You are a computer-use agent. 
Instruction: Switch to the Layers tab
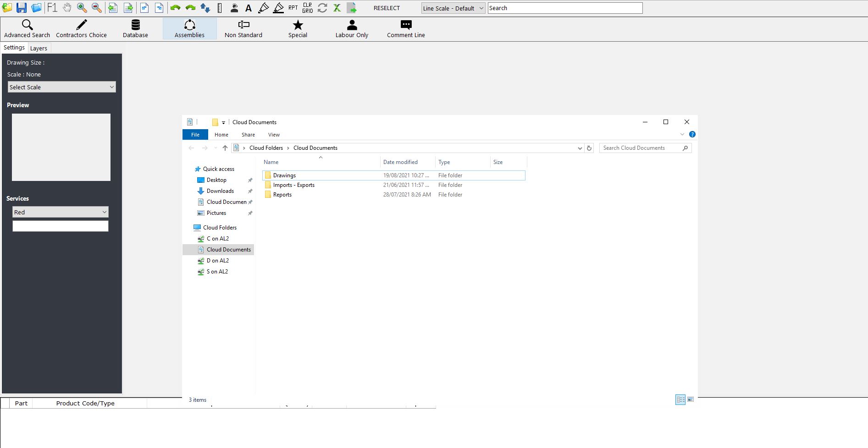[39, 48]
